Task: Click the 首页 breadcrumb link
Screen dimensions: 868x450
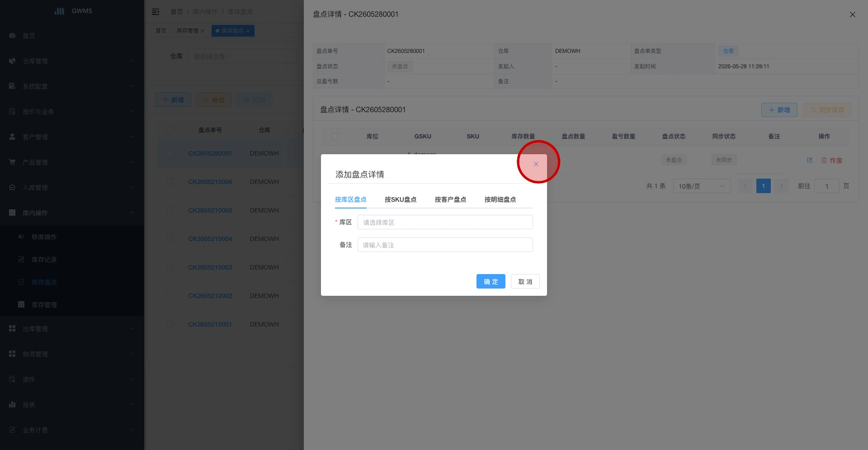Action: tap(177, 12)
